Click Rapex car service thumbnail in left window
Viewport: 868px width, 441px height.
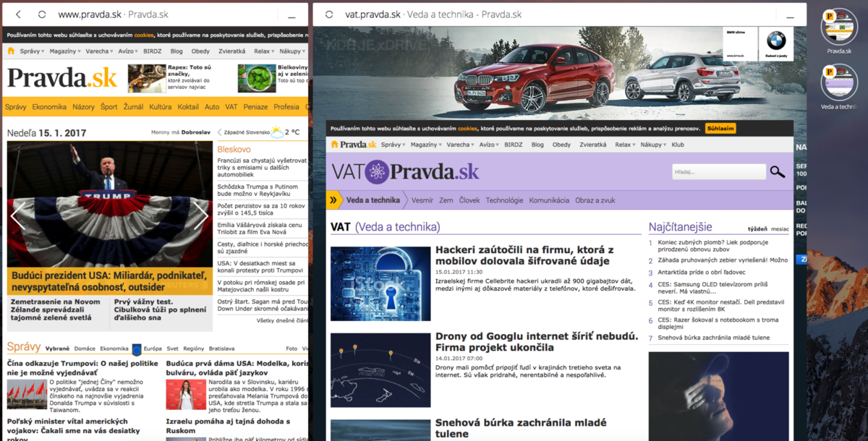[145, 79]
